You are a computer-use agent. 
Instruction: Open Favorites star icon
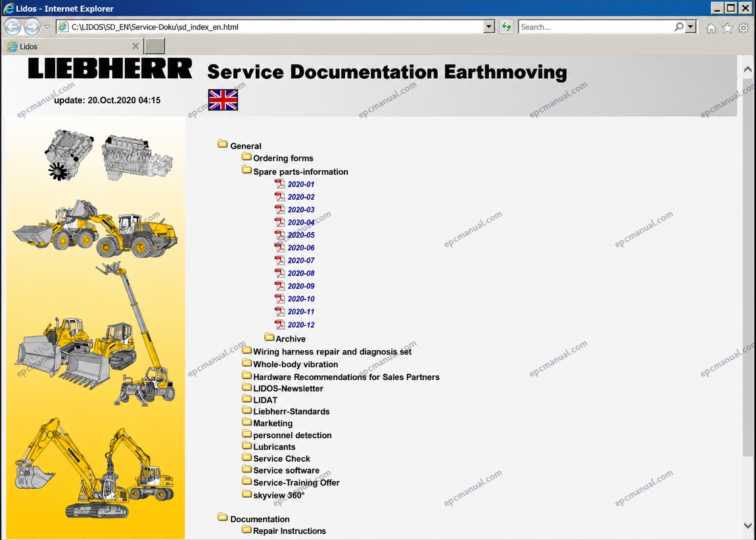click(727, 28)
